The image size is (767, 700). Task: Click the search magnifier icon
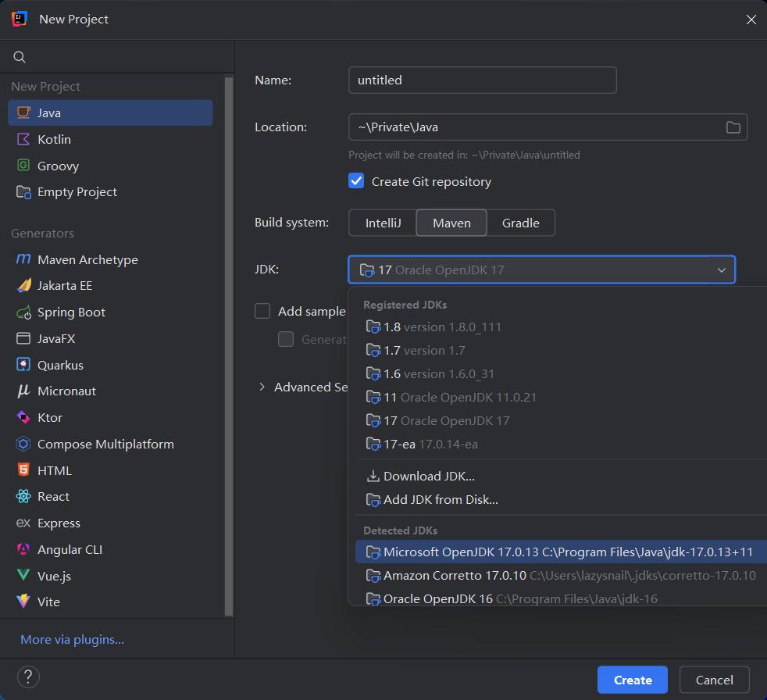pyautogui.click(x=20, y=57)
